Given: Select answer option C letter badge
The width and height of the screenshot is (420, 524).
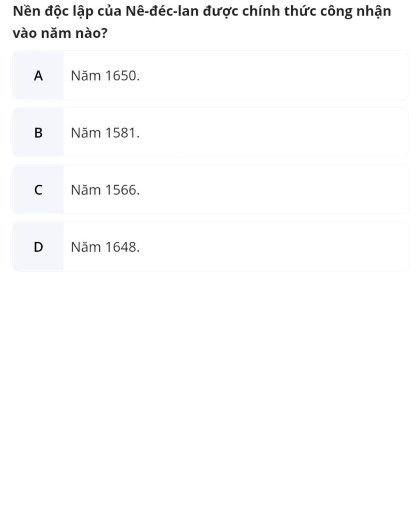Looking at the screenshot, I should tap(38, 190).
